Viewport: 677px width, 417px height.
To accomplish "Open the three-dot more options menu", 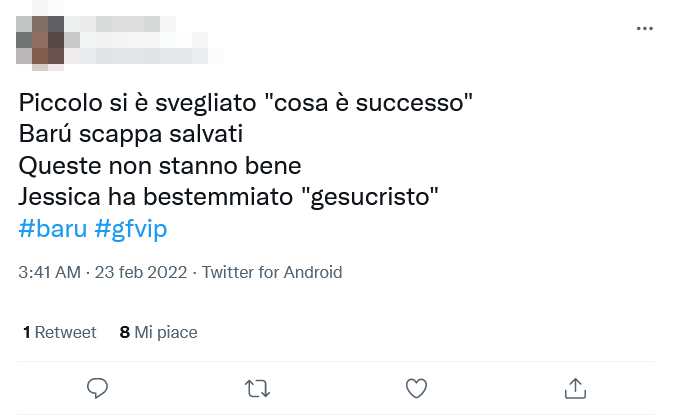I will tap(645, 29).
